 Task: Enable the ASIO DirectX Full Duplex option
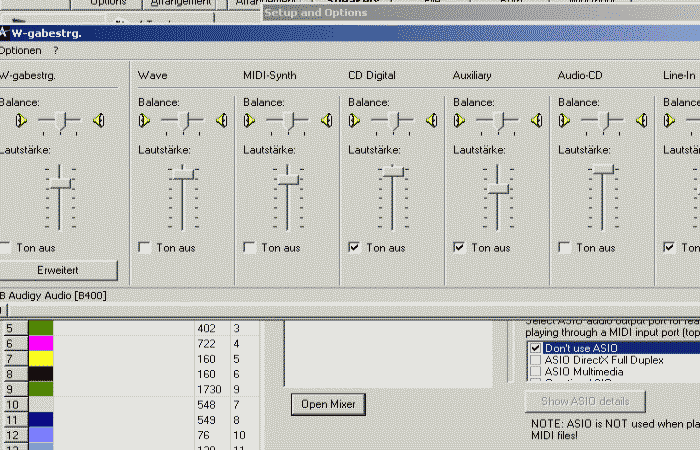tap(535, 360)
